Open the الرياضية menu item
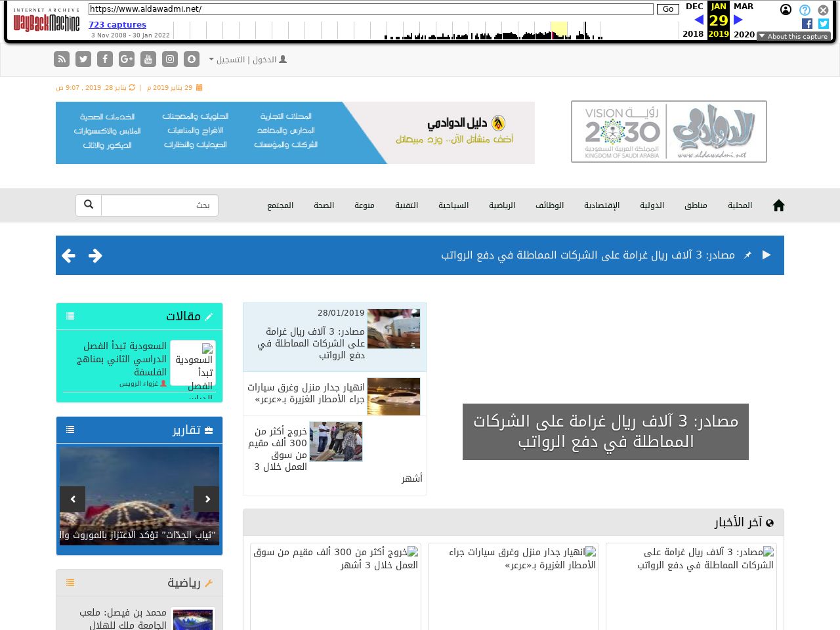Image resolution: width=840 pixels, height=630 pixels. 502,205
